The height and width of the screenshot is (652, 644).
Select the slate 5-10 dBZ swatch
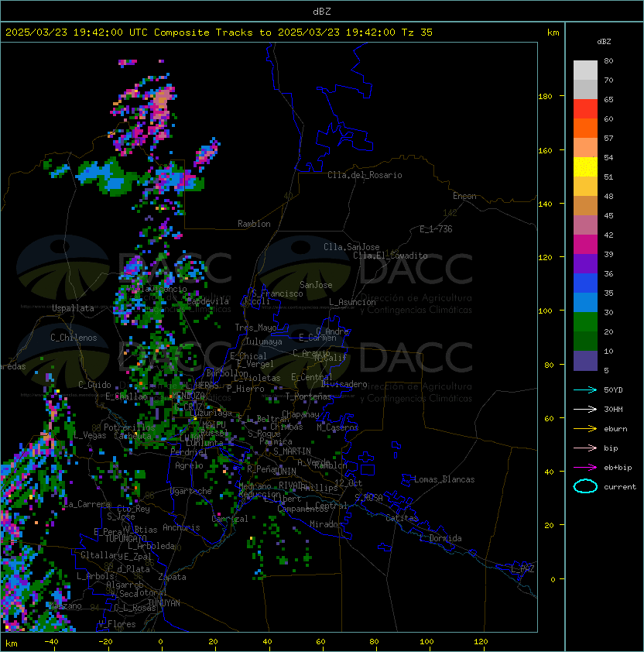click(585, 361)
